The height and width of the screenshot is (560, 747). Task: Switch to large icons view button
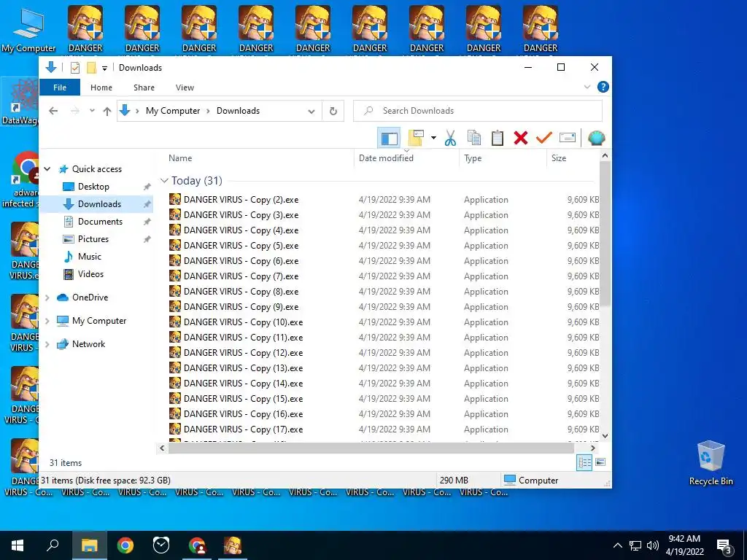(x=600, y=462)
